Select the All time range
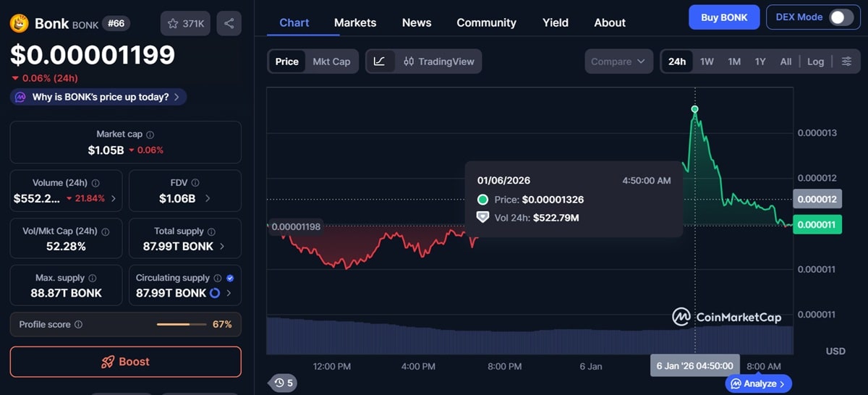This screenshot has width=868, height=395. pos(786,61)
